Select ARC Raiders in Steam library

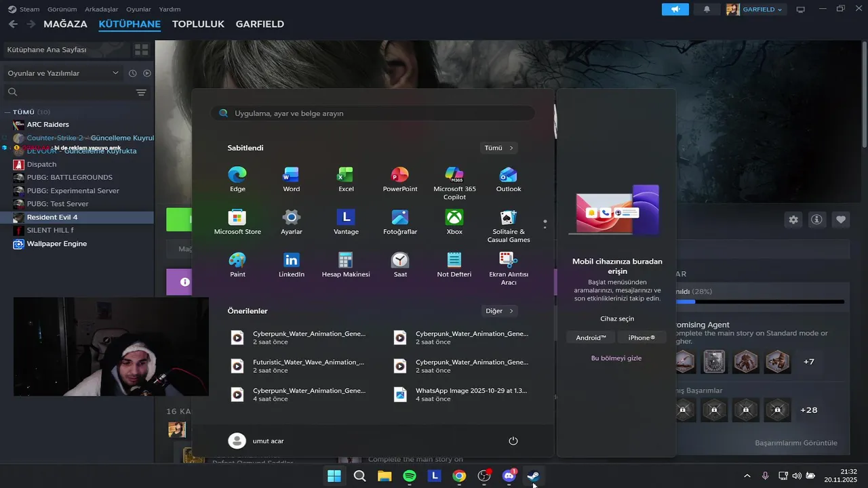[77, 125]
